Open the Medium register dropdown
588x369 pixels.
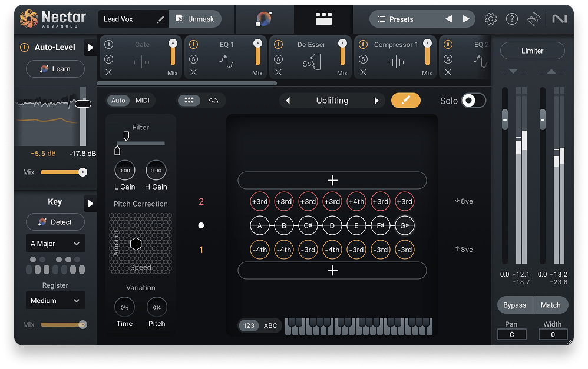pos(55,301)
